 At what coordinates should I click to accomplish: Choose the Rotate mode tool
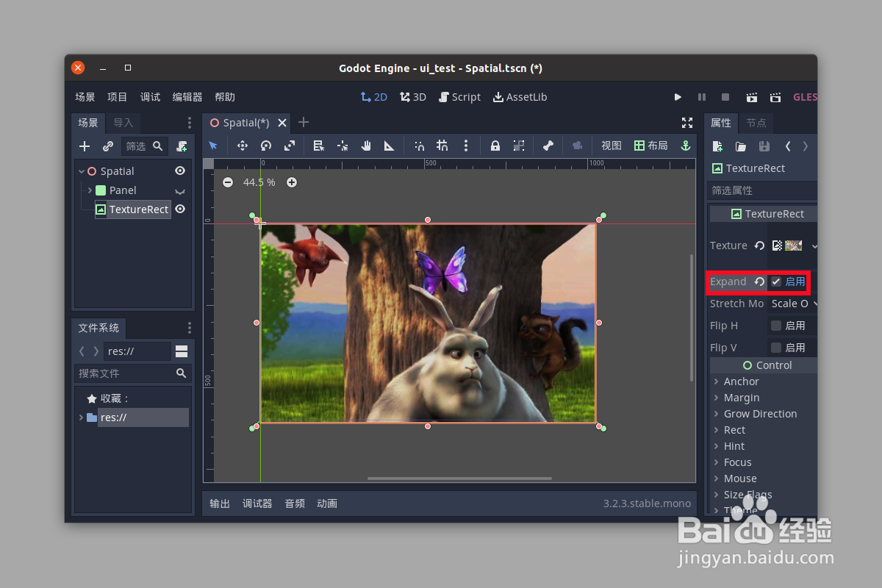click(266, 146)
